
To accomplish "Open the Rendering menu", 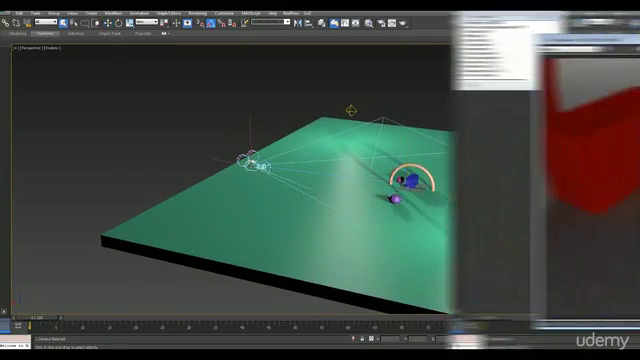I will [198, 13].
